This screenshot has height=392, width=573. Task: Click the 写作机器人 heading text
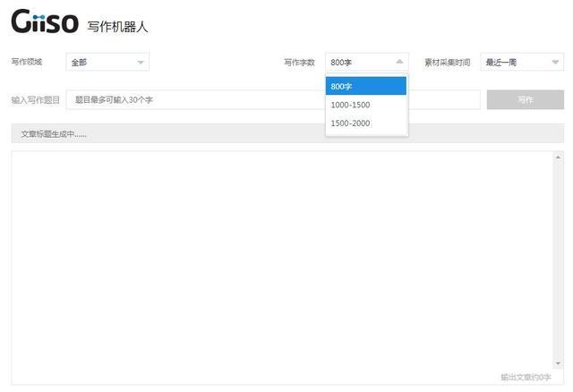pyautogui.click(x=117, y=27)
